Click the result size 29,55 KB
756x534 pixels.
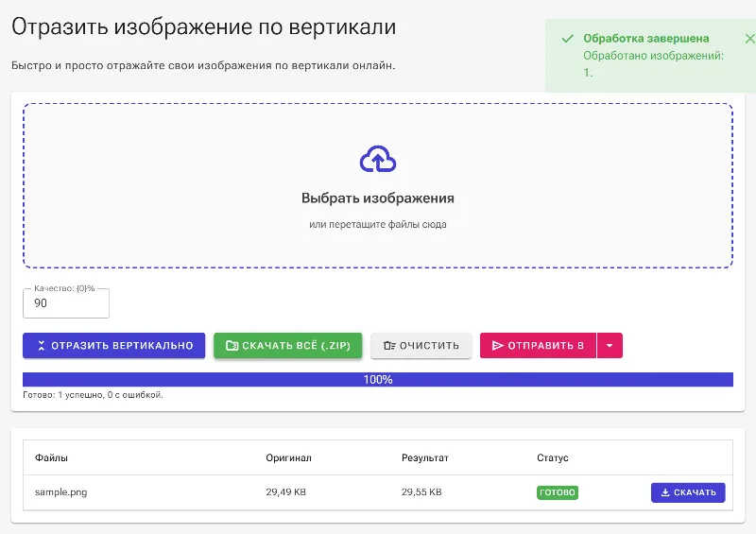click(421, 492)
